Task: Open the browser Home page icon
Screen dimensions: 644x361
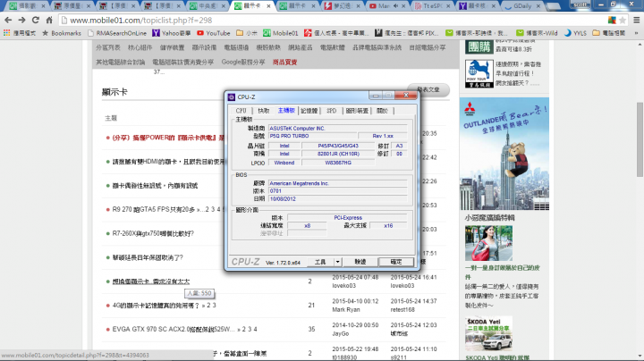Action: (49, 20)
